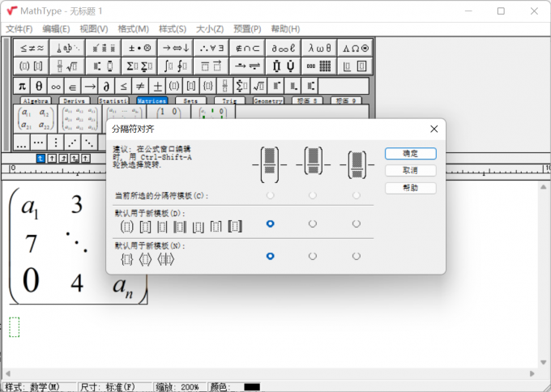Insert summation template from small bar
Screen dimensions: 551x392
241,86
